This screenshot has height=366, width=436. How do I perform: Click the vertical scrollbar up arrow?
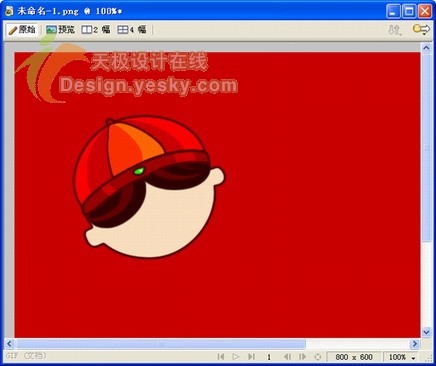pyautogui.click(x=426, y=48)
